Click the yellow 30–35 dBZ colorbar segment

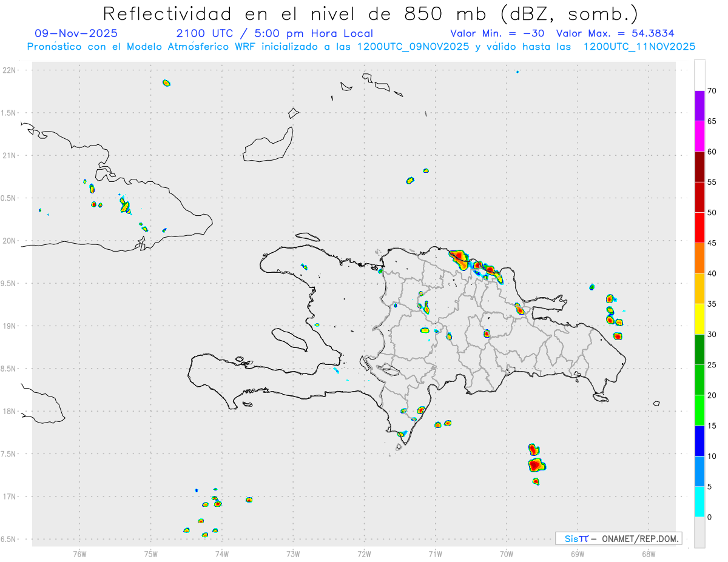[x=699, y=319]
